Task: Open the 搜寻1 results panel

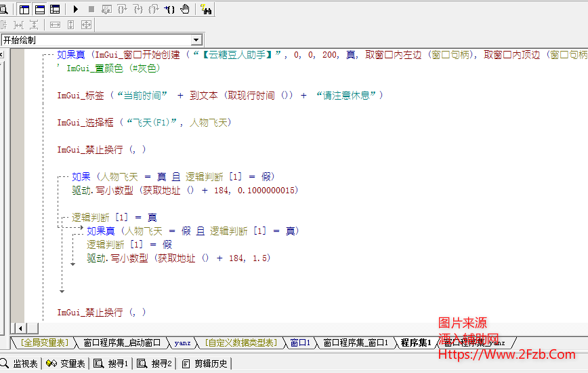Action: 112,364
